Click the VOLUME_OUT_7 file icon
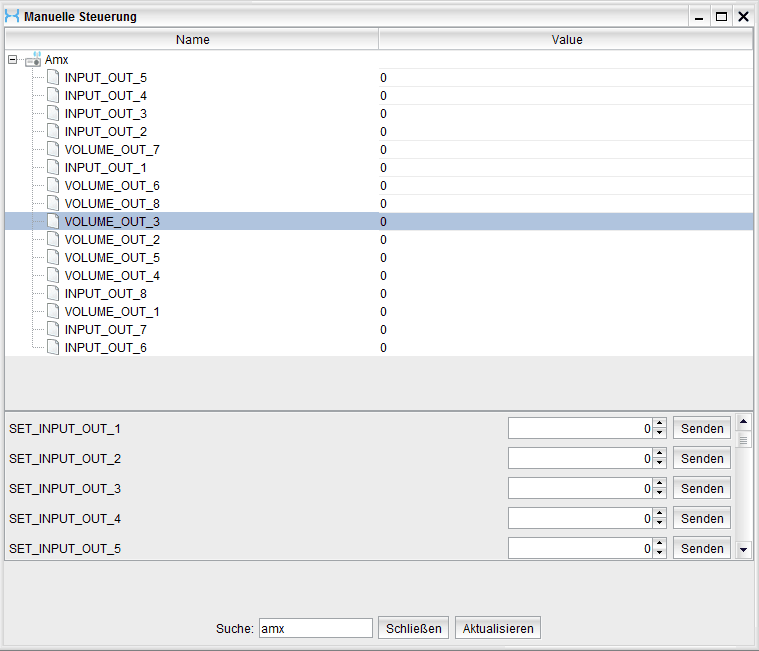The height and width of the screenshot is (651, 759). coord(53,150)
